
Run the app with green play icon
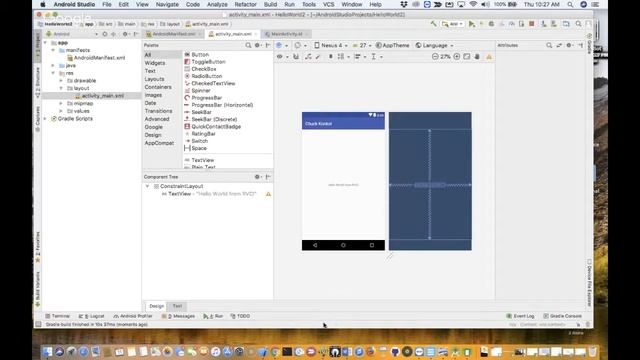coord(472,24)
